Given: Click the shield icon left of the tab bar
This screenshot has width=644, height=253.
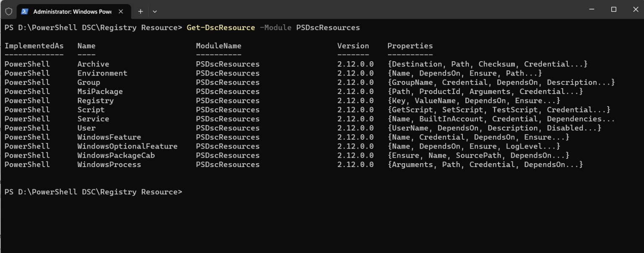Looking at the screenshot, I should pos(8,11).
